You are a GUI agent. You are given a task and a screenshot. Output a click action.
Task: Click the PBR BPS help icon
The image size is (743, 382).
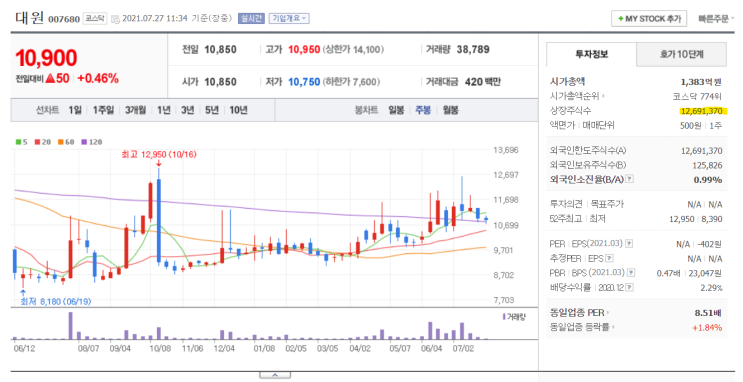pos(631,273)
